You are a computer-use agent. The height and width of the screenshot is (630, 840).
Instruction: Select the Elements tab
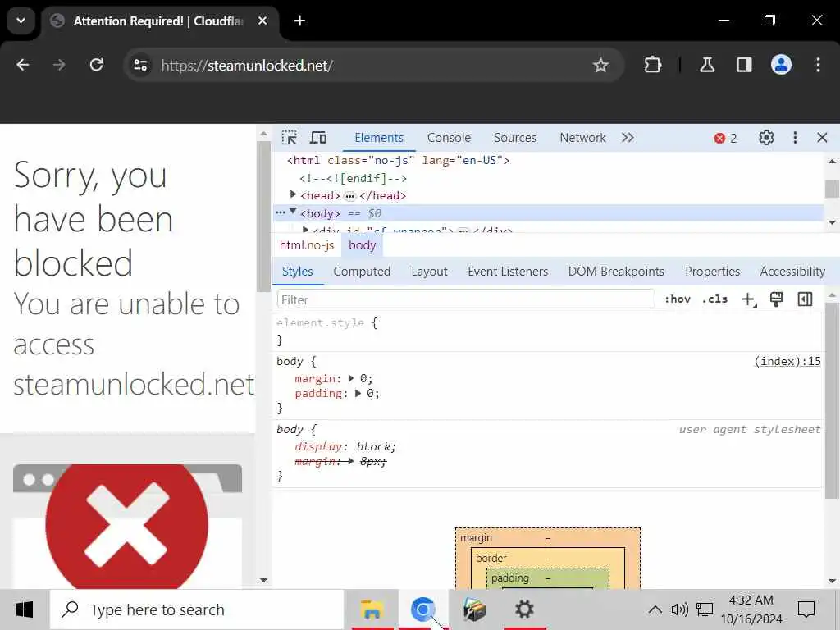point(379,138)
